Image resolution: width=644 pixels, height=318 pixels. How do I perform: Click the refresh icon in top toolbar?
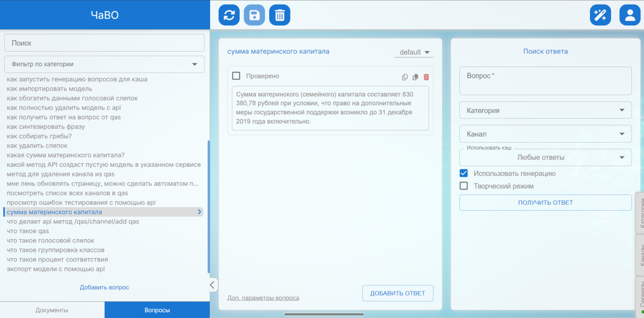(229, 15)
